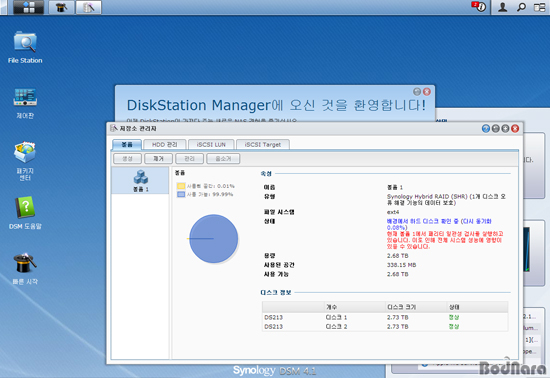The height and width of the screenshot is (378, 550).
Task: Minimize the DiskStation Manager welcome window
Action: pyautogui.click(x=417, y=92)
